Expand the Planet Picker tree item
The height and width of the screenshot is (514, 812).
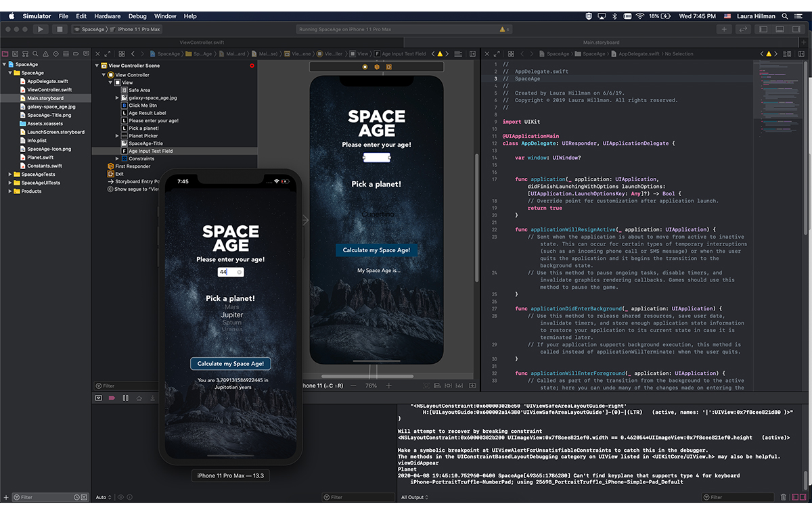tap(117, 136)
